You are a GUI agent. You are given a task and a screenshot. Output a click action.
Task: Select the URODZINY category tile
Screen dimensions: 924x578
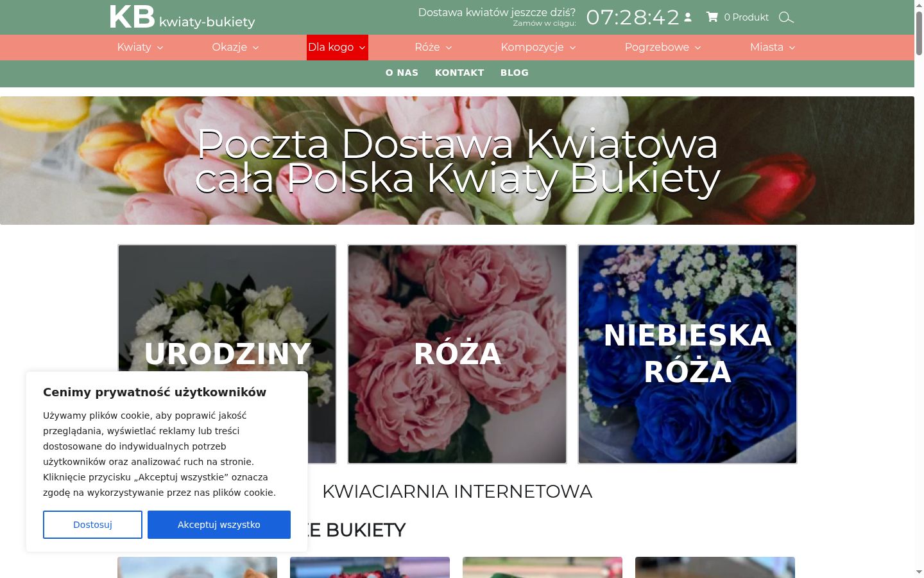tap(227, 308)
